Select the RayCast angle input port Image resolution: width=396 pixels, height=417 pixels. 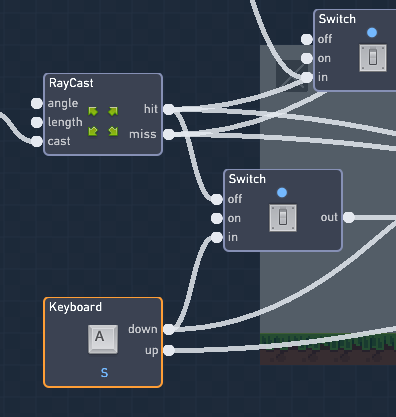click(37, 103)
